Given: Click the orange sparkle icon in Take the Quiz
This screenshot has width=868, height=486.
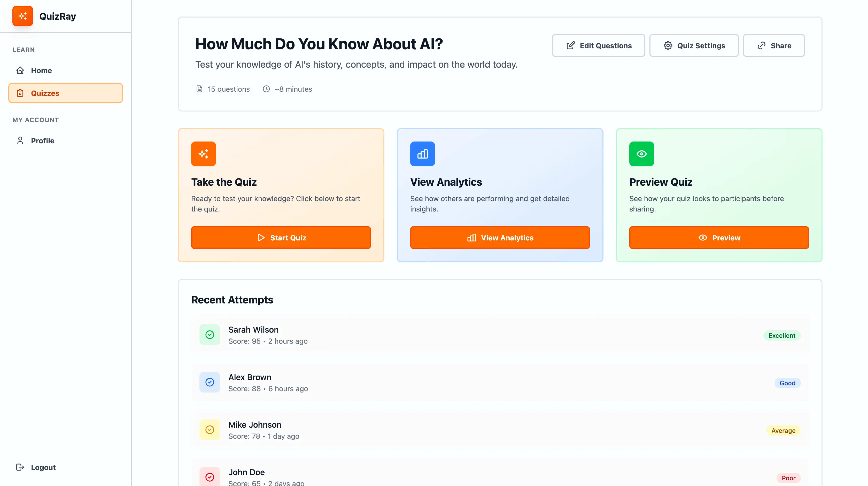Looking at the screenshot, I should pyautogui.click(x=204, y=154).
